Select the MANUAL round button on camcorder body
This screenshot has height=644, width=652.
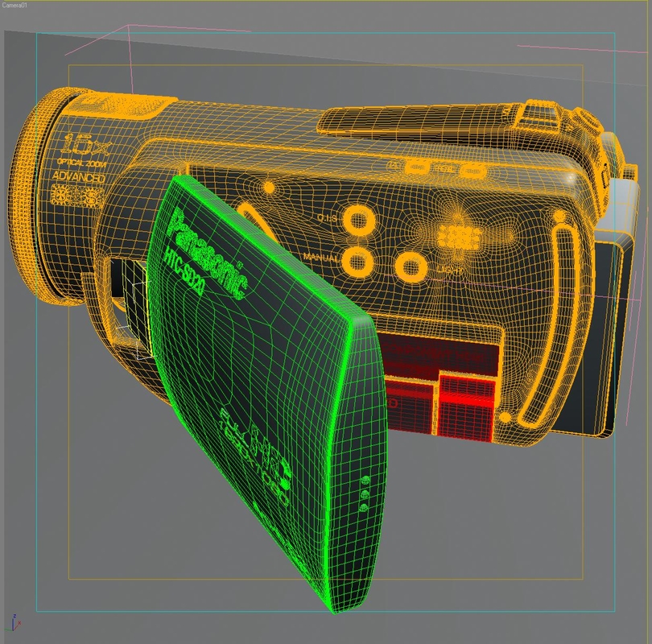[359, 262]
